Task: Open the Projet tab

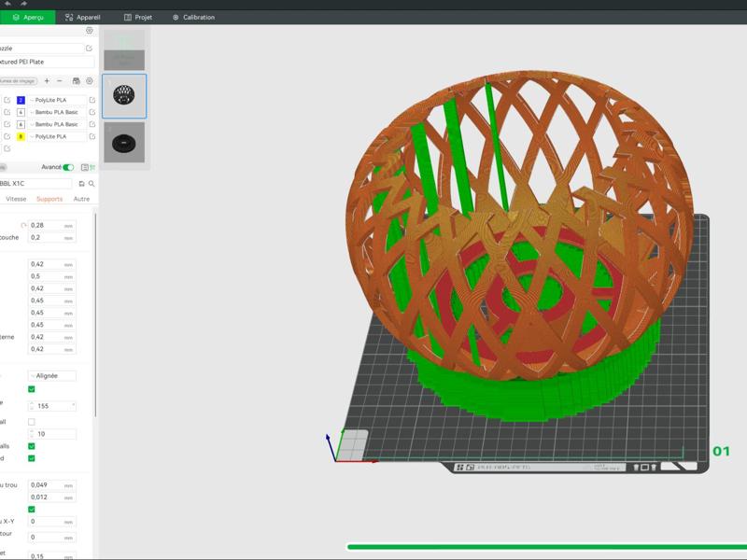Action: coord(139,17)
